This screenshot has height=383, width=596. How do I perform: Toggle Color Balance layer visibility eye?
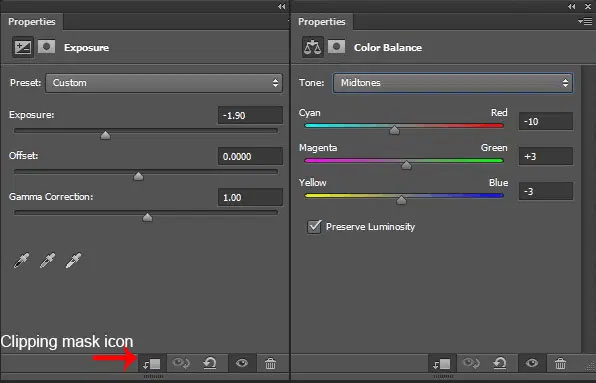click(x=532, y=363)
